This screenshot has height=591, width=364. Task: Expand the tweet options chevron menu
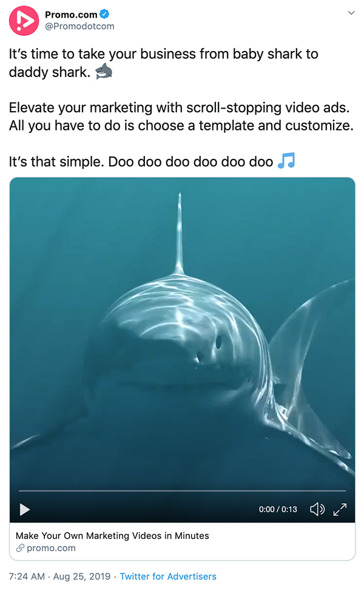351,13
